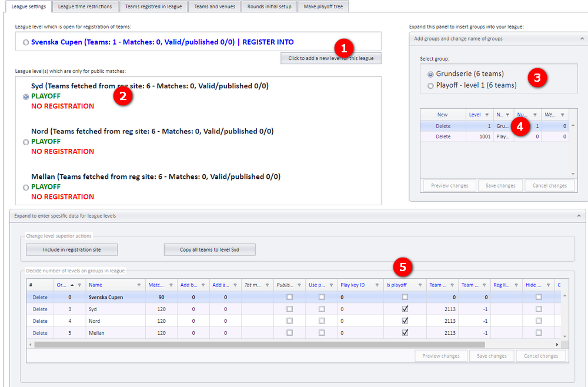Image resolution: width=588 pixels, height=387 pixels.
Task: Open filter for Level column in groups grid
Action: (487, 115)
